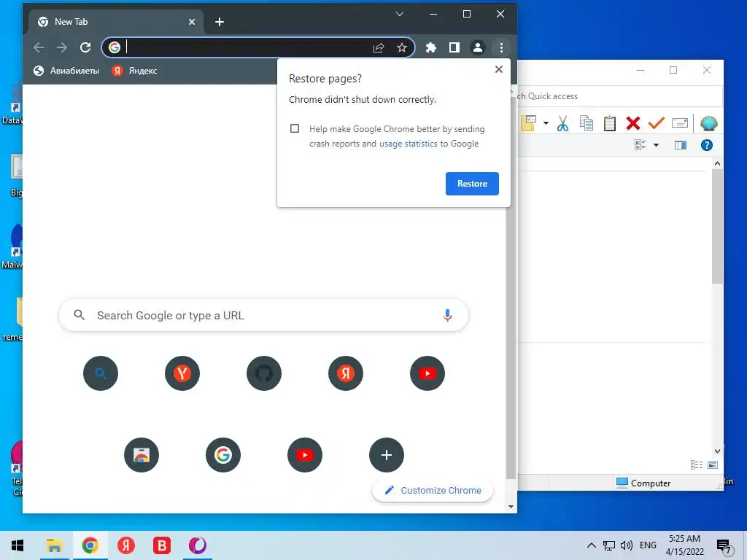
Task: Go back to previous page
Action: pyautogui.click(x=39, y=47)
